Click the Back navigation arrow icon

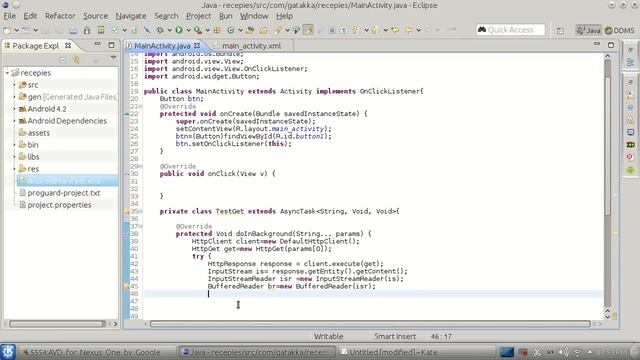click(x=409, y=30)
